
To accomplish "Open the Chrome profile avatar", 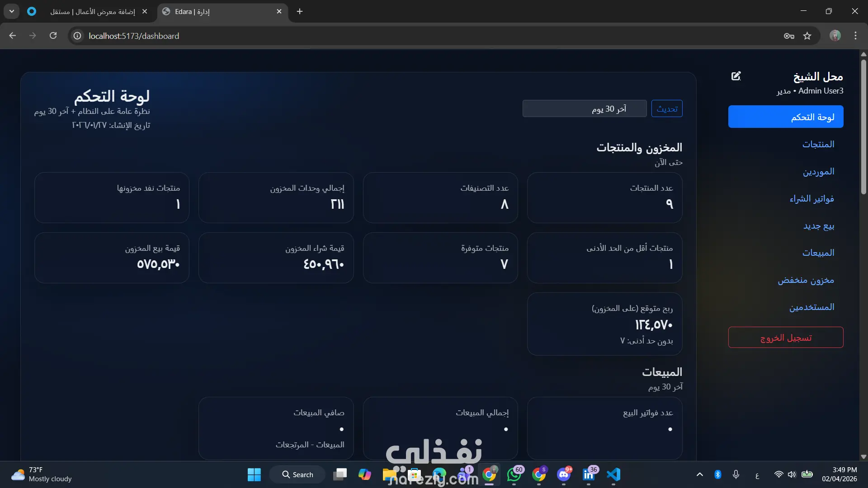I will [x=835, y=36].
